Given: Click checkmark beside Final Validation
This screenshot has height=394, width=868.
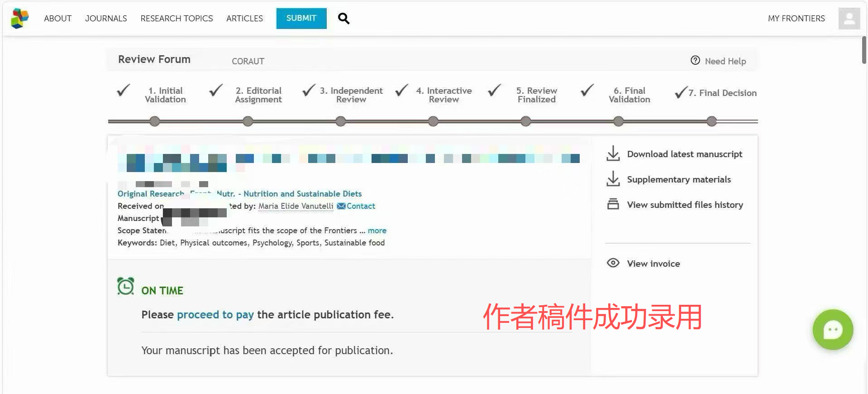Looking at the screenshot, I should tap(587, 90).
